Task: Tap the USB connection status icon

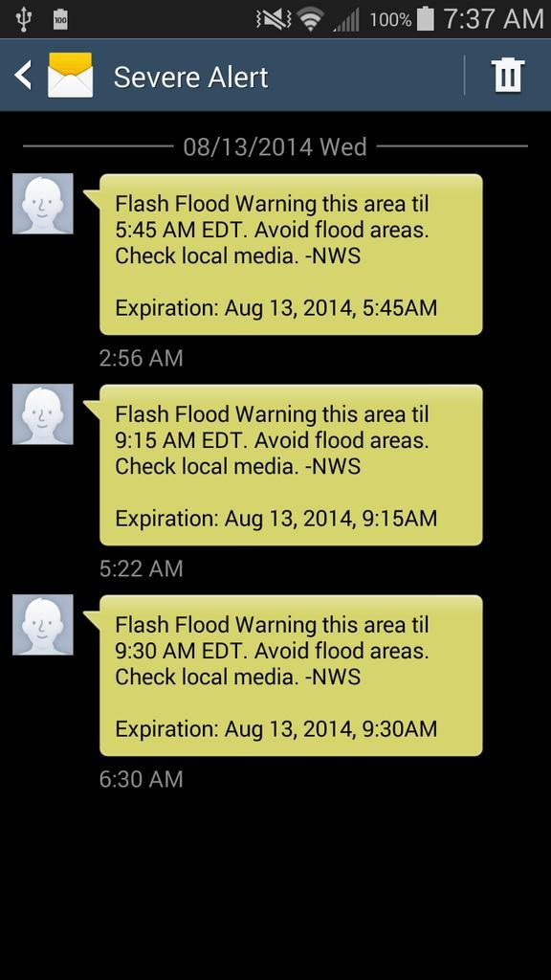Action: (x=24, y=19)
